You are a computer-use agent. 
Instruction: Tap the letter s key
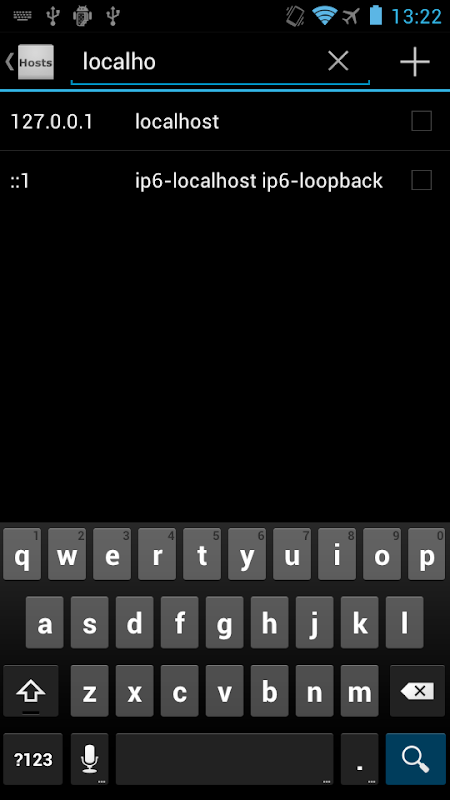pos(89,622)
